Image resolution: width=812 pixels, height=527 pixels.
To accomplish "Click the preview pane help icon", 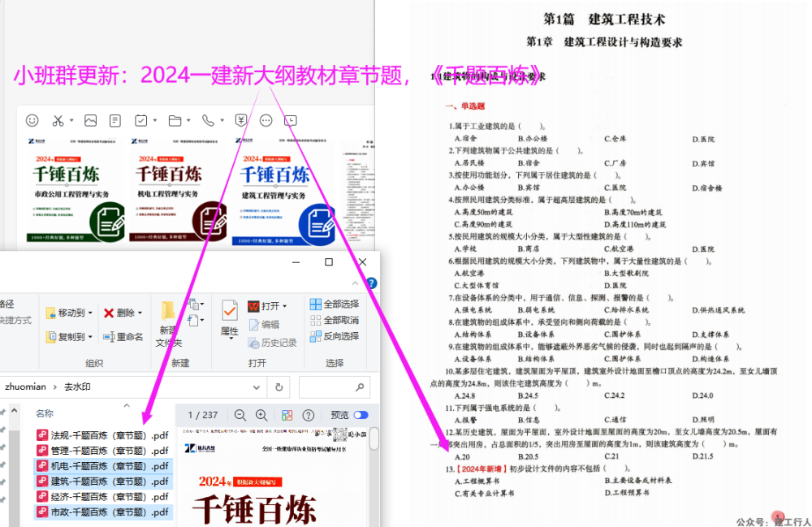I will tap(308, 415).
